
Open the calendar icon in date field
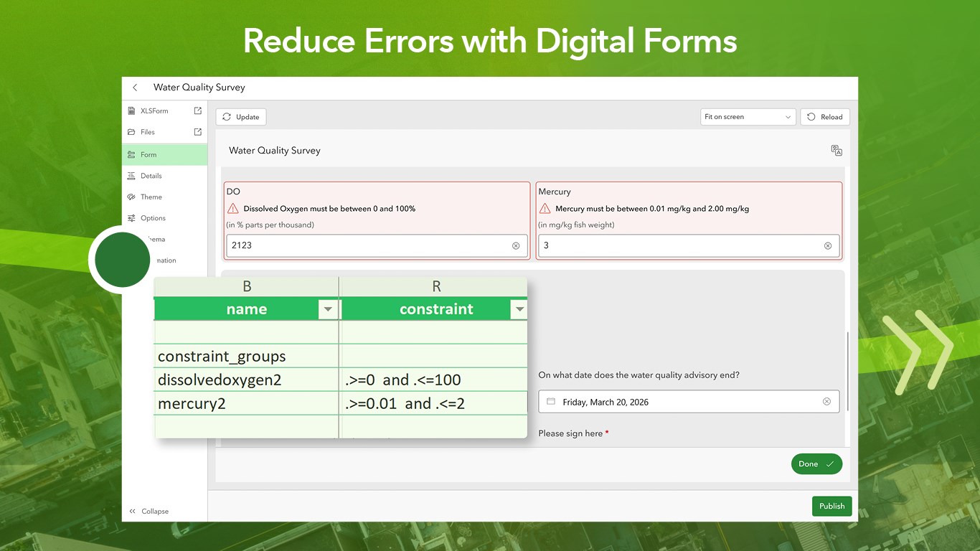click(x=551, y=402)
